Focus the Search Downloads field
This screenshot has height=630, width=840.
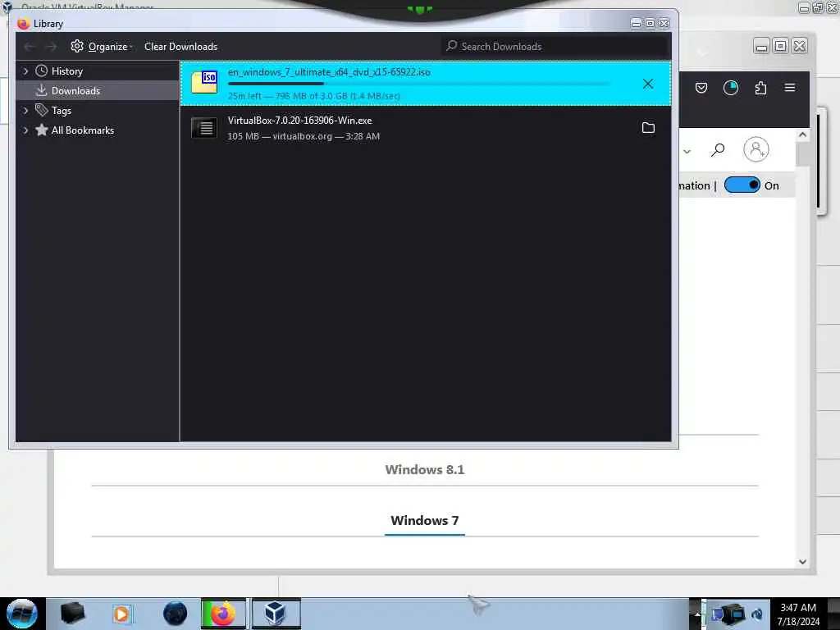(555, 47)
